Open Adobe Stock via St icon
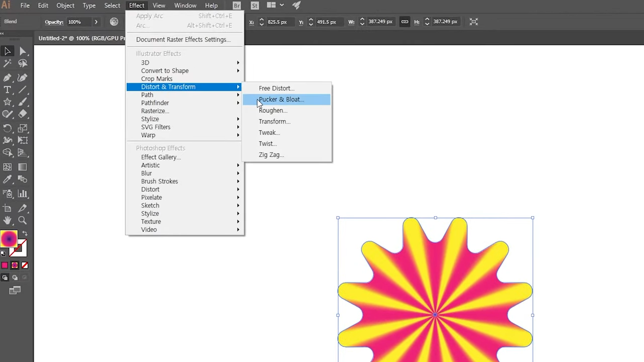Viewport: 644px width, 362px height. pos(255,6)
